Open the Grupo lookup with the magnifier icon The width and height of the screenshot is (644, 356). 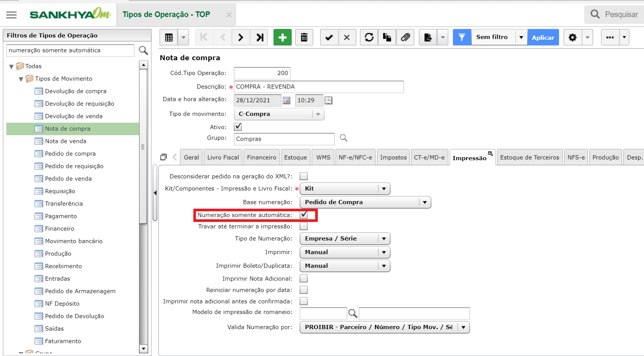tap(343, 139)
